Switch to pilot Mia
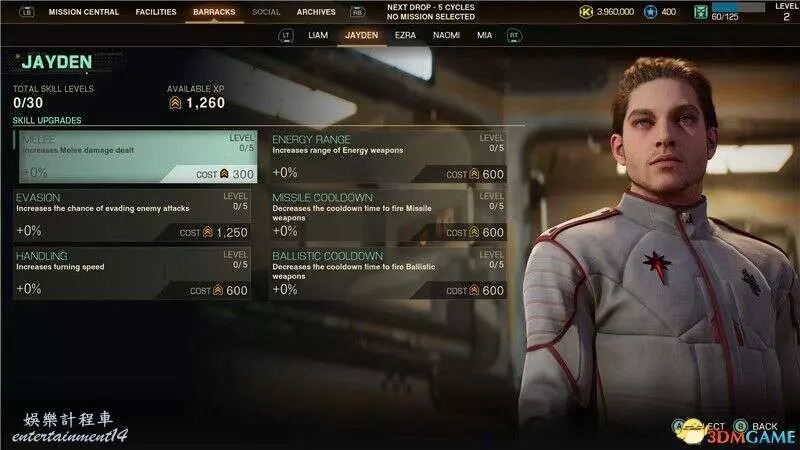Viewport: 800px width, 450px height. tap(484, 35)
